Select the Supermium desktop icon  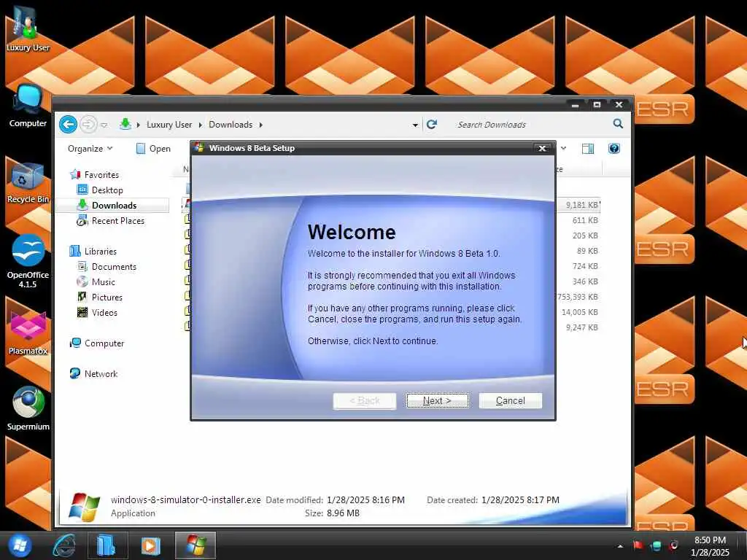tap(28, 408)
